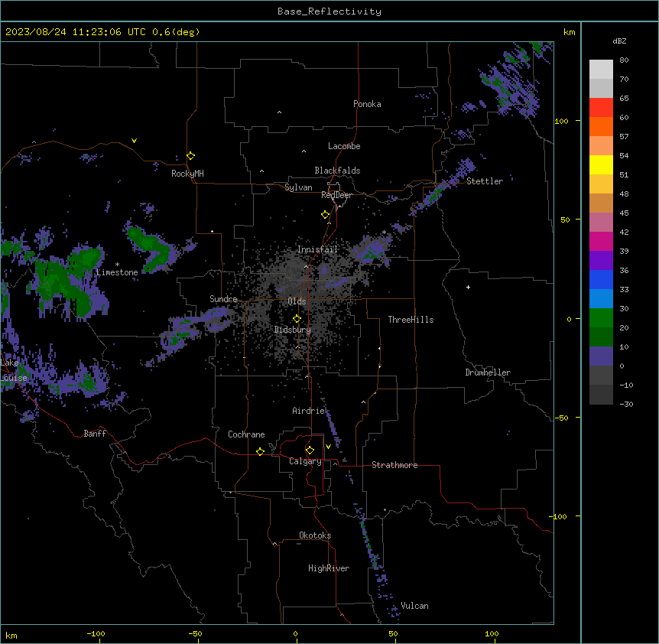Viewport: 659px width, 644px height.
Task: Click the dBZ legend heading
Action: [619, 41]
